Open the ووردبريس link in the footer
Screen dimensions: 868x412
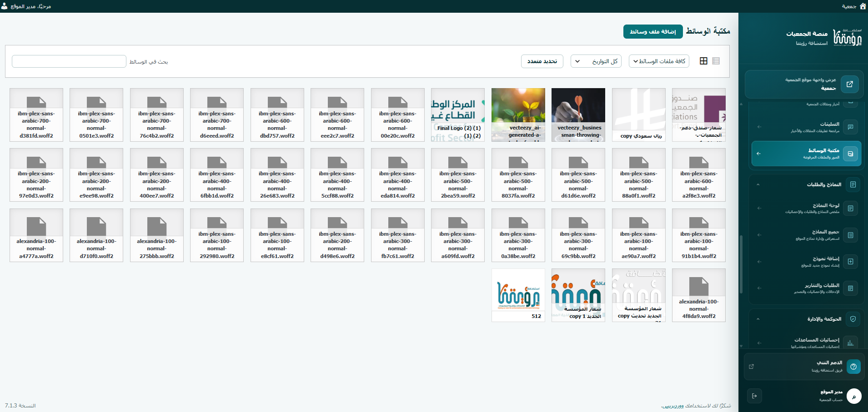672,406
